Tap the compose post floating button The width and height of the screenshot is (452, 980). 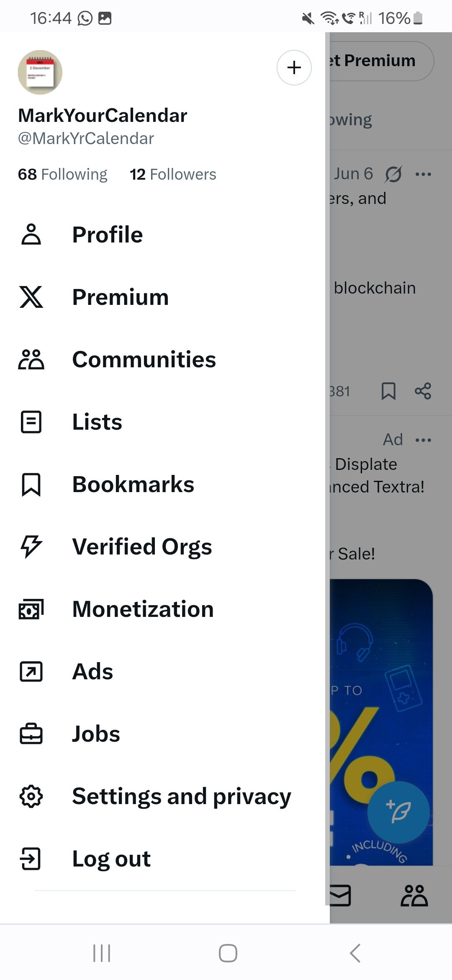point(398,812)
